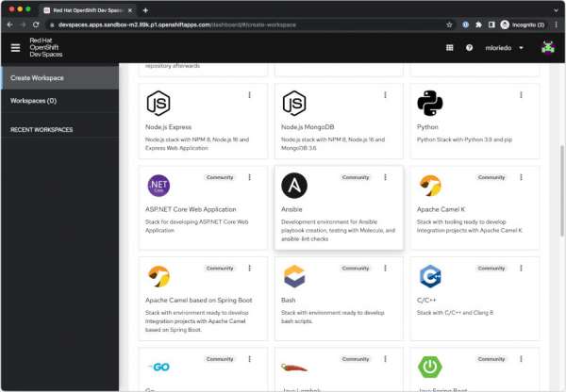This screenshot has width=566, height=392.
Task: Click the browser address bar
Action: (x=245, y=24)
